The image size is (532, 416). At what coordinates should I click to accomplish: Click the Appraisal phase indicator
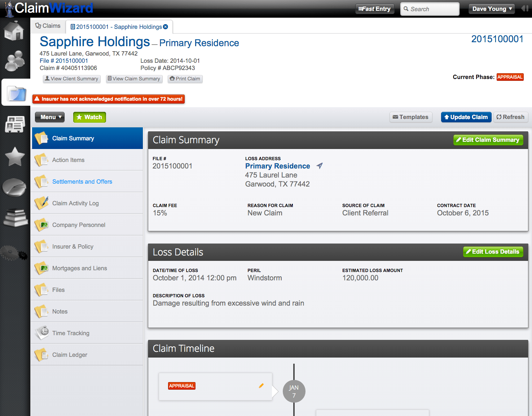pyautogui.click(x=510, y=77)
